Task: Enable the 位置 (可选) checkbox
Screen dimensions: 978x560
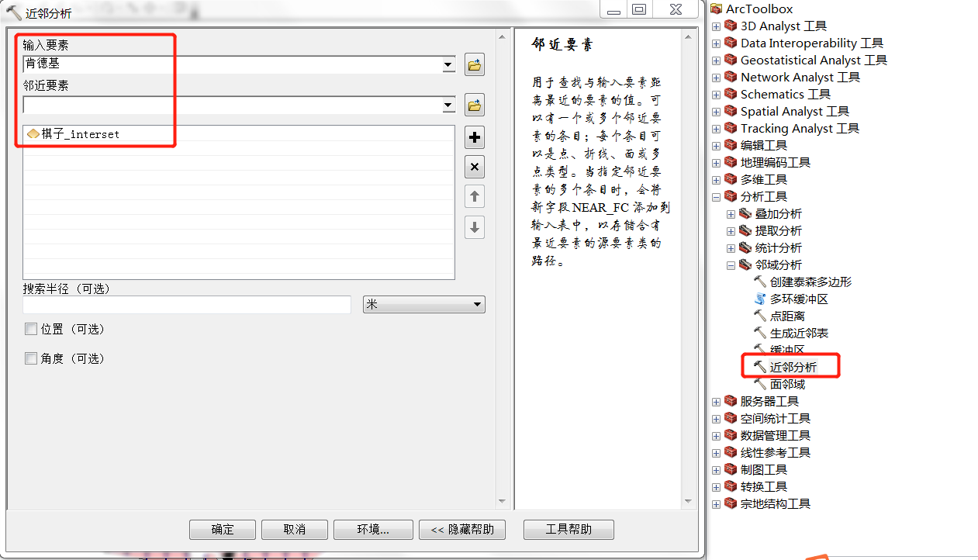Action: coord(31,329)
